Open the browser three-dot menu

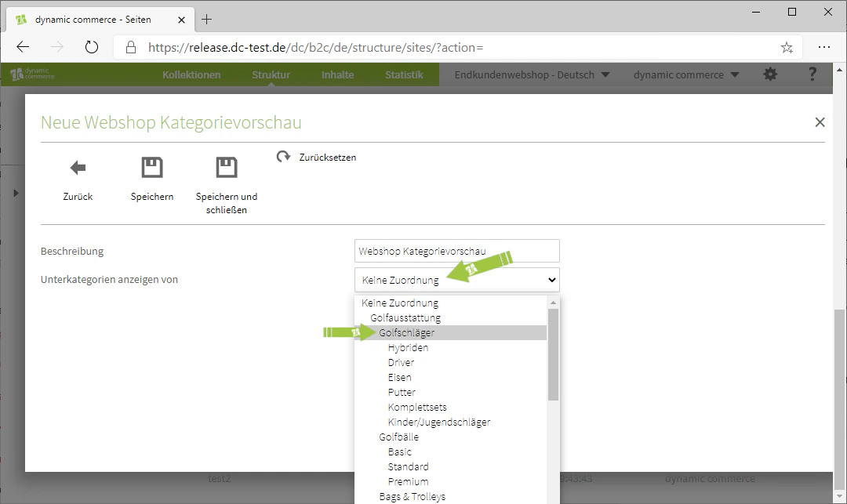823,48
